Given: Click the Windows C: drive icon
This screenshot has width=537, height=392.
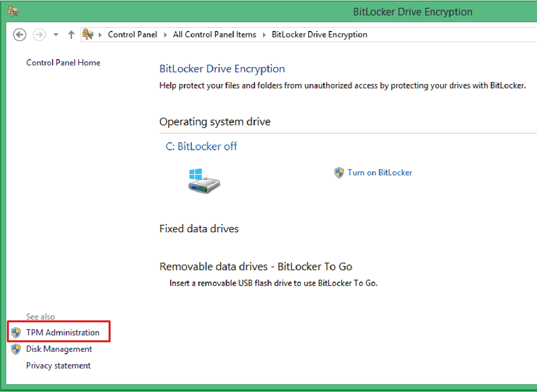Looking at the screenshot, I should click(x=204, y=181).
